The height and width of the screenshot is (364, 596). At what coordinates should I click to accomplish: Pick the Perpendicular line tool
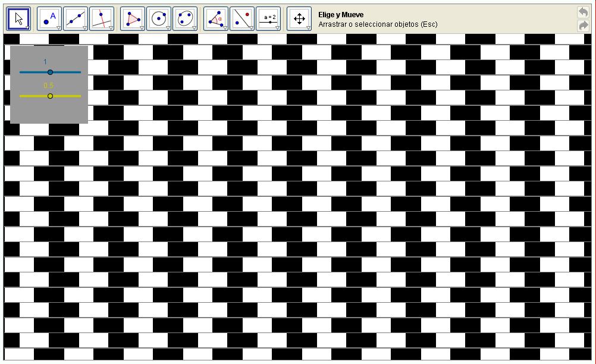coord(102,18)
